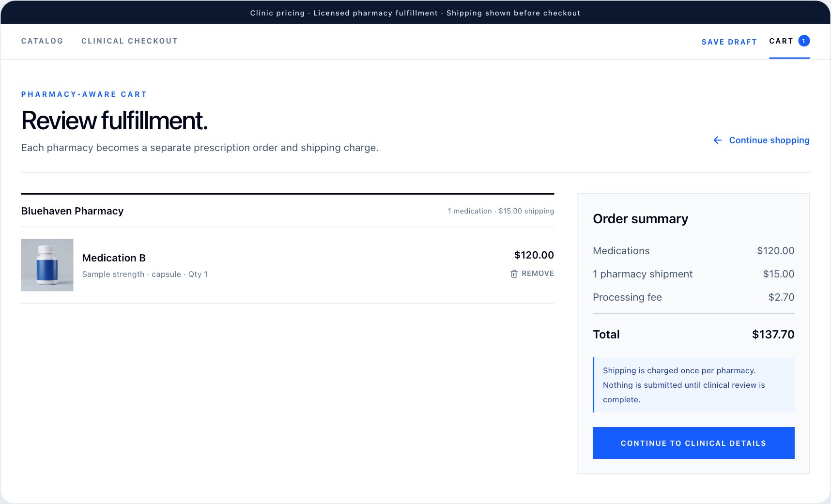Click 'Sample strength · capsule · Qty 1' text
Viewport: 831px width, 504px height.
click(x=145, y=274)
